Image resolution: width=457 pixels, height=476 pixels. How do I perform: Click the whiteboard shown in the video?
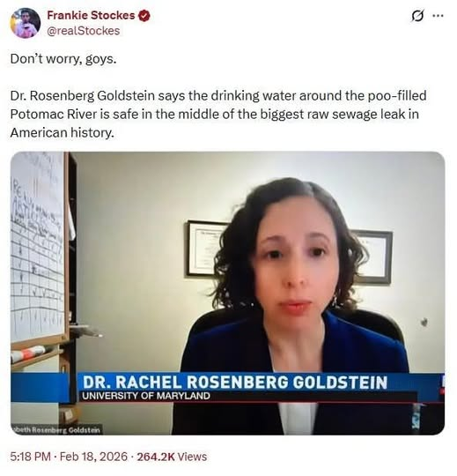coord(39,247)
